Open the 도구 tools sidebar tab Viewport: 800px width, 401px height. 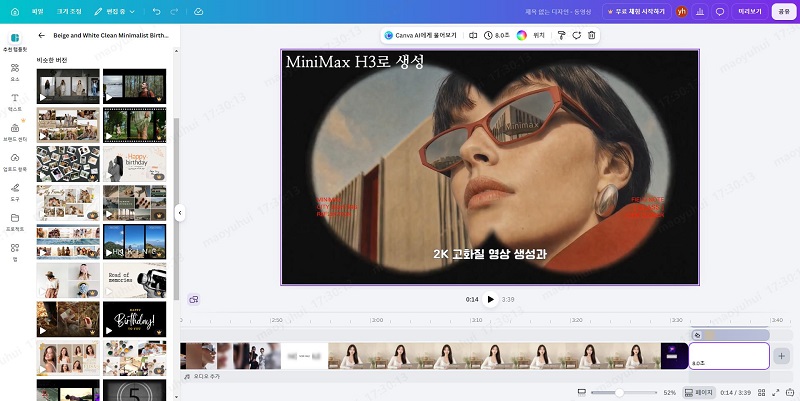pyautogui.click(x=15, y=192)
